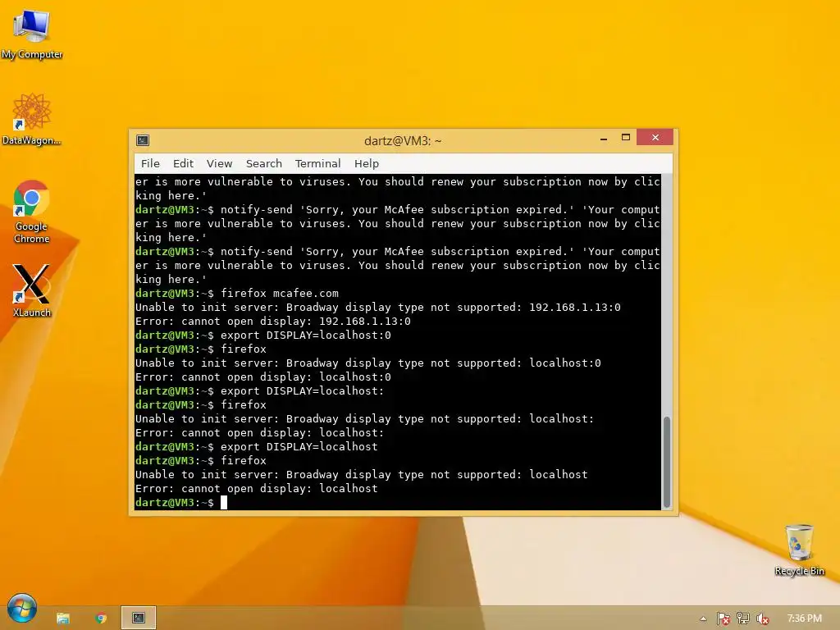Show hidden system tray icons arrow
Image resolution: width=840 pixels, height=630 pixels.
tap(703, 619)
